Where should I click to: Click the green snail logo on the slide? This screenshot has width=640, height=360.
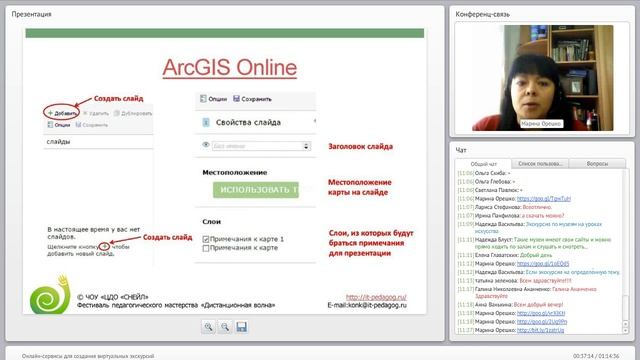click(x=51, y=295)
